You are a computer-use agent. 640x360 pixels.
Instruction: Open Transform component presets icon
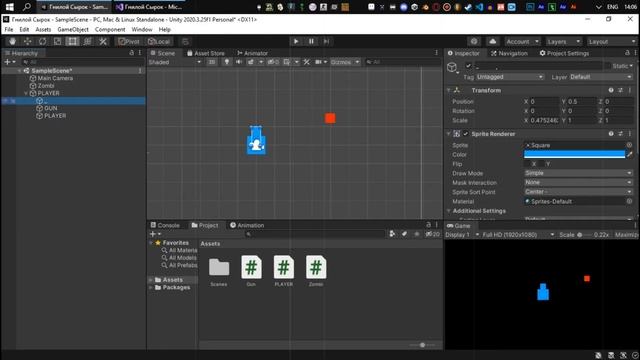620,90
